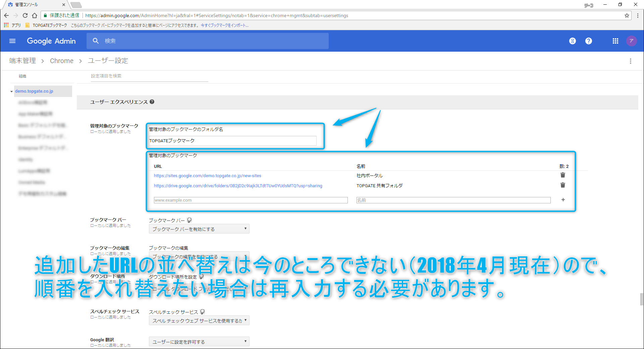Click 今すぐブックマークをインポート link
The width and height of the screenshot is (644, 349).
(x=224, y=25)
